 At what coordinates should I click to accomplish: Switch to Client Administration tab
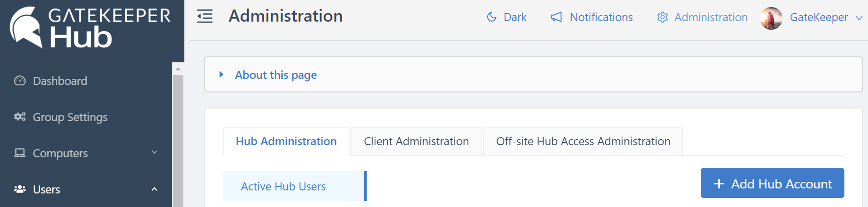416,141
